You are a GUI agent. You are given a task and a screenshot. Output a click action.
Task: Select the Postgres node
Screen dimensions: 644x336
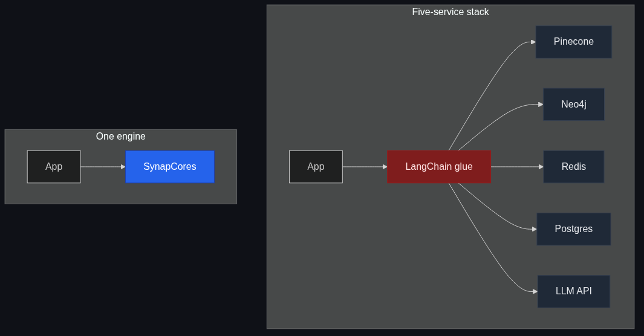[x=573, y=229]
